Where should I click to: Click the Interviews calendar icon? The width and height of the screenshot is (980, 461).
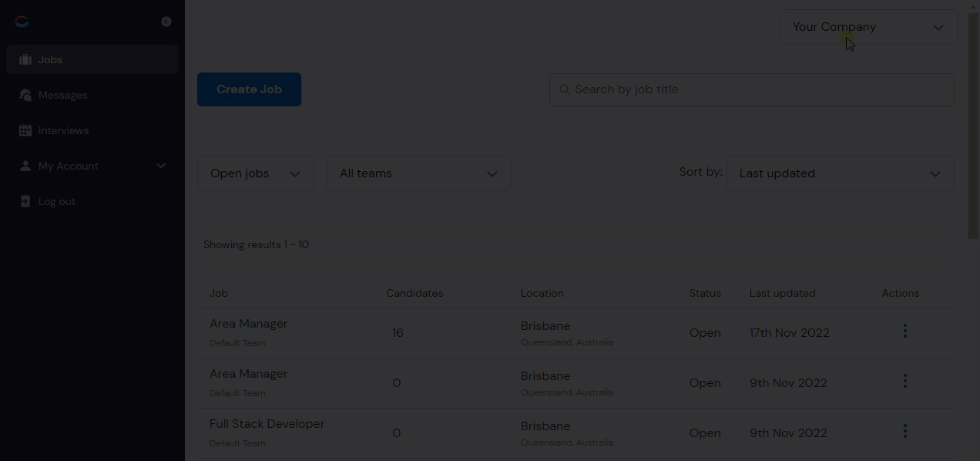pos(25,130)
